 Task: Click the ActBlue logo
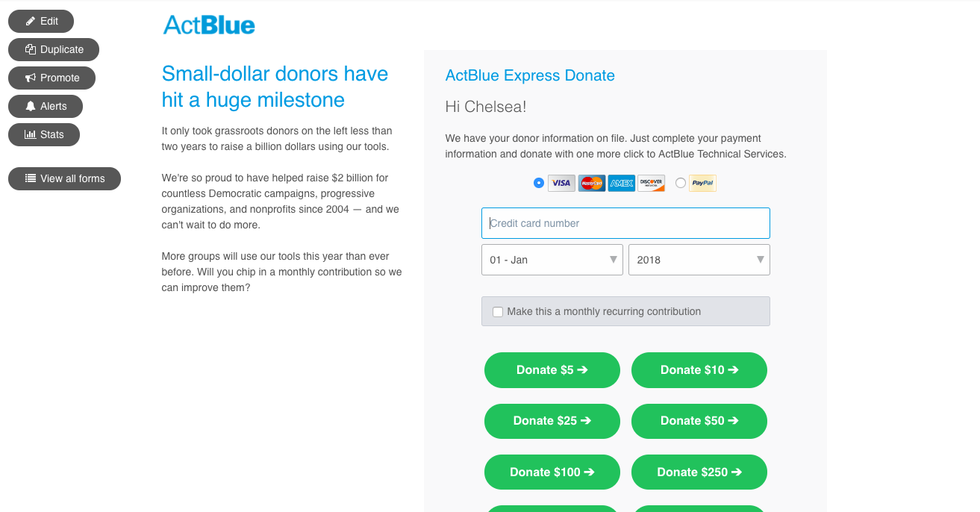[209, 24]
